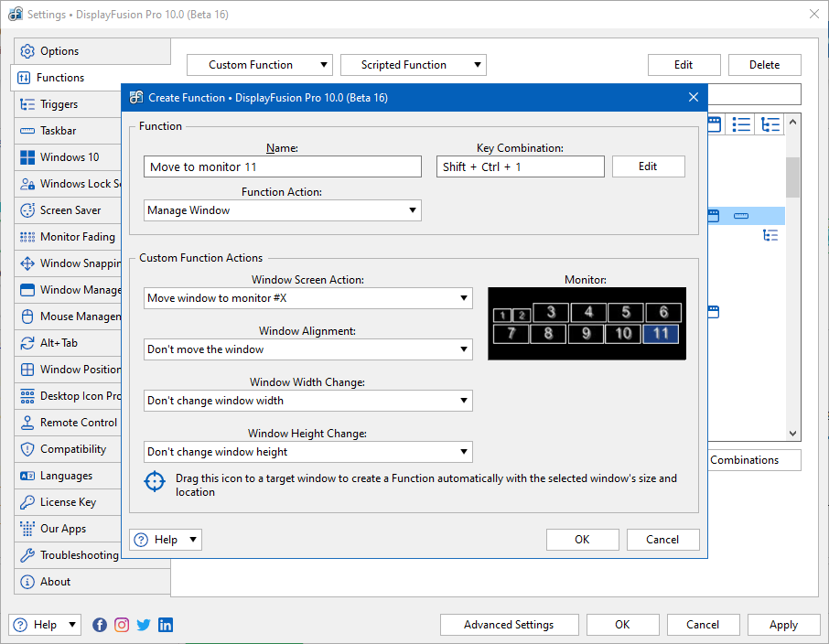Expand the Function Action dropdown
This screenshot has width=829, height=644.
[283, 210]
